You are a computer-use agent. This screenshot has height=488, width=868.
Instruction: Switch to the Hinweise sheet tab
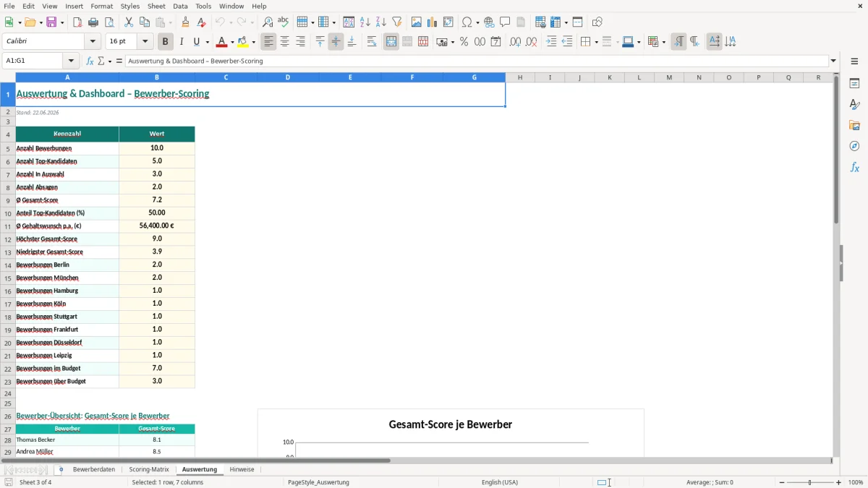coord(242,470)
